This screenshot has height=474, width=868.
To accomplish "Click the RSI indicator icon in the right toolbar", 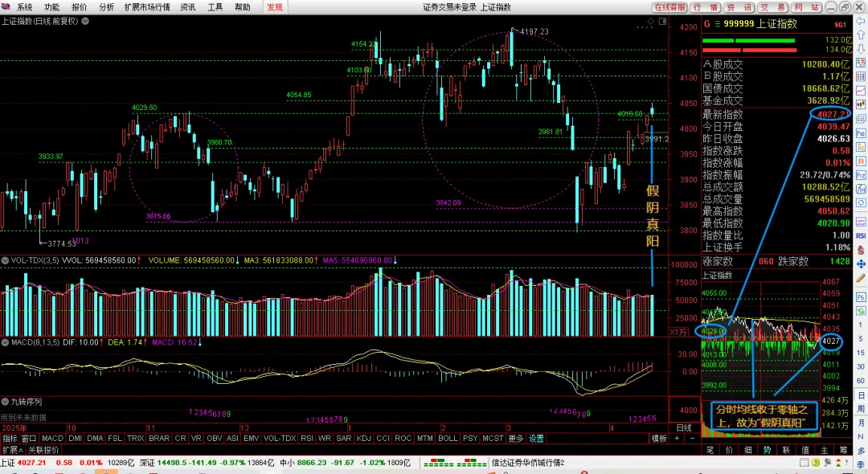I will [x=861, y=235].
